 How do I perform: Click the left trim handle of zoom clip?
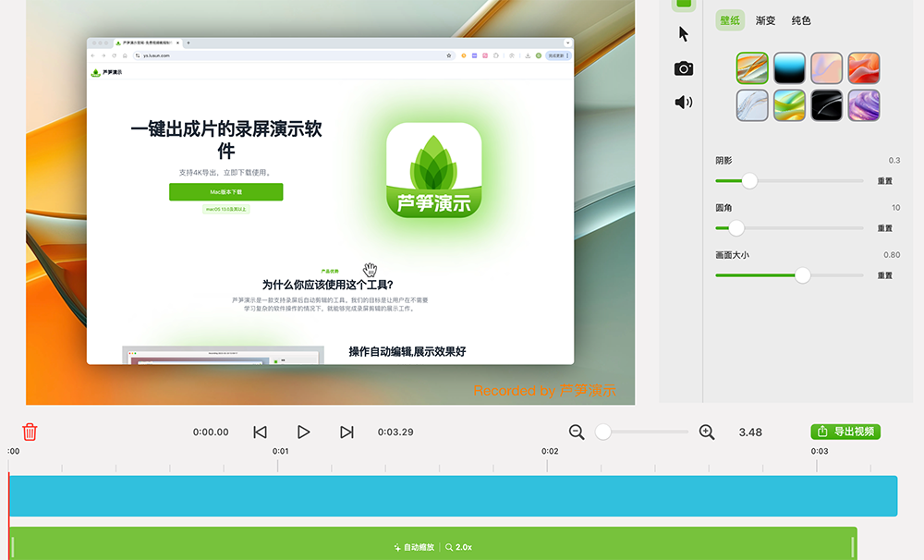13,546
